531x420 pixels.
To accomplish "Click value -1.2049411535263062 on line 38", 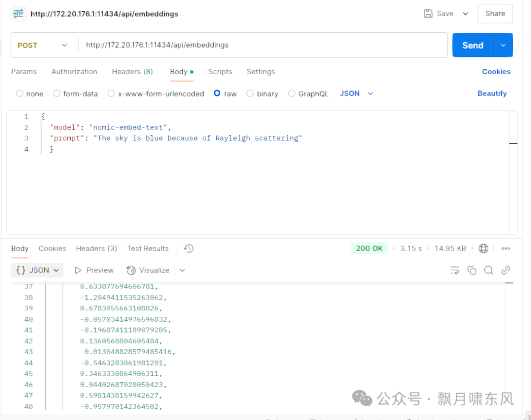I will [121, 298].
